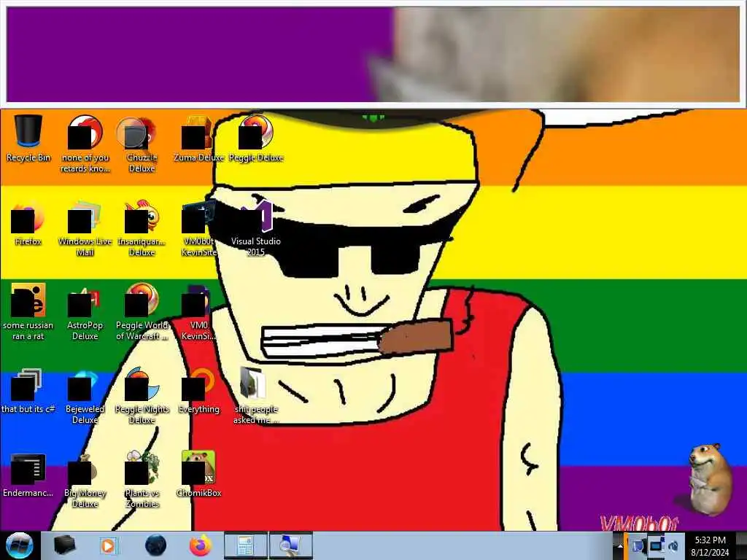The width and height of the screenshot is (747, 560).
Task: Launch media player from the taskbar
Action: point(108,545)
